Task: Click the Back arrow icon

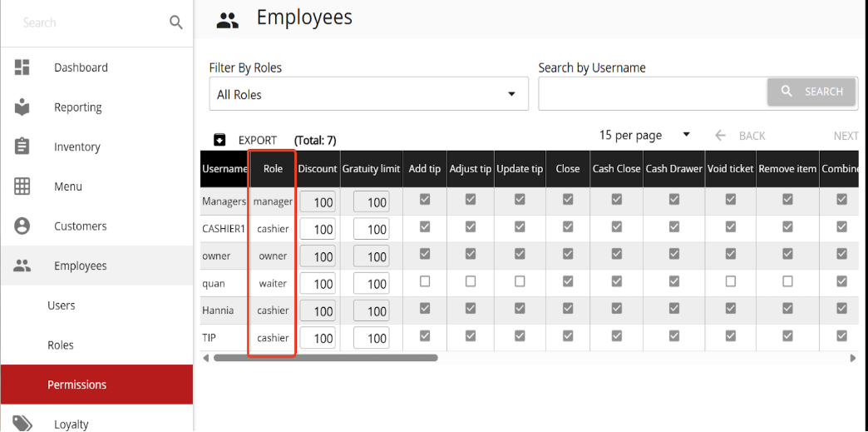Action: point(720,136)
